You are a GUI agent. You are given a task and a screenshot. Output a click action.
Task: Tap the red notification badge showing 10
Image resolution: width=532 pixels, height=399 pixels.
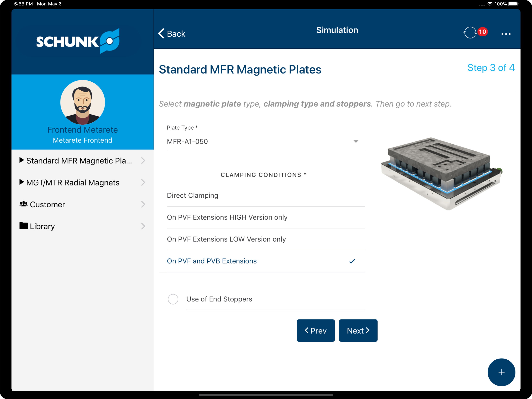point(483,32)
